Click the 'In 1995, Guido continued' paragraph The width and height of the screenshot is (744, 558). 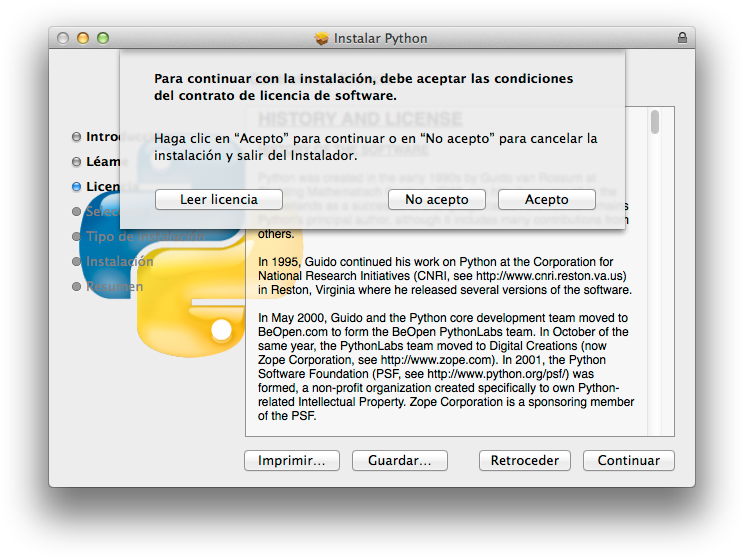coord(445,276)
